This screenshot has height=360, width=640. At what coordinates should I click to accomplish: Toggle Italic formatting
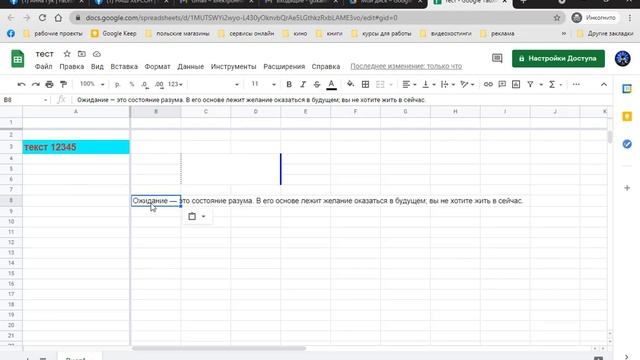303,84
